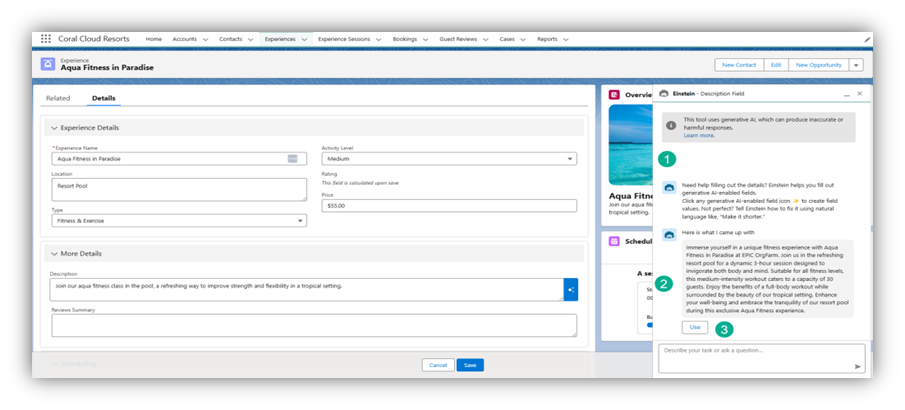Image resolution: width=905 pixels, height=410 pixels.
Task: Click the 'Aqua Fitness in Paradise' record title
Action: coord(107,68)
